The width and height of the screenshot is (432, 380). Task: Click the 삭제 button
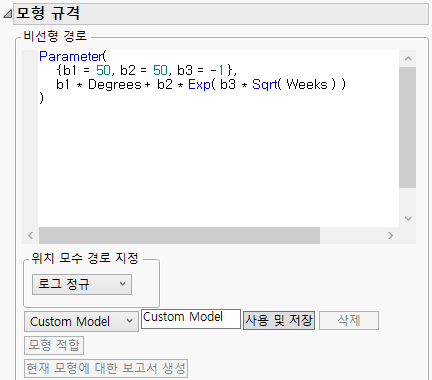(x=349, y=321)
